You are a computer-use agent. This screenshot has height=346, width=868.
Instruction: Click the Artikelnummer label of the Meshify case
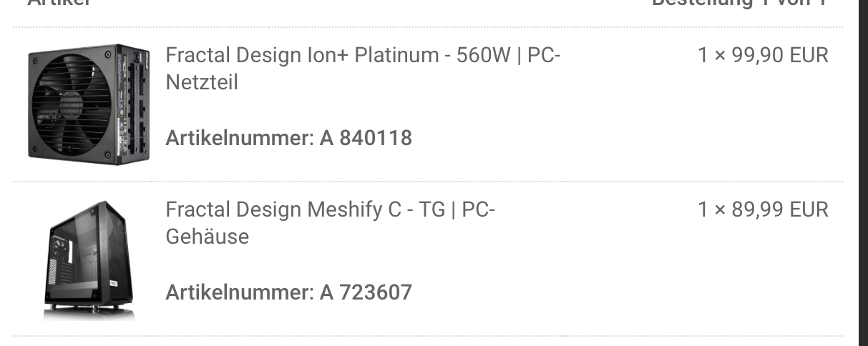coord(240,292)
